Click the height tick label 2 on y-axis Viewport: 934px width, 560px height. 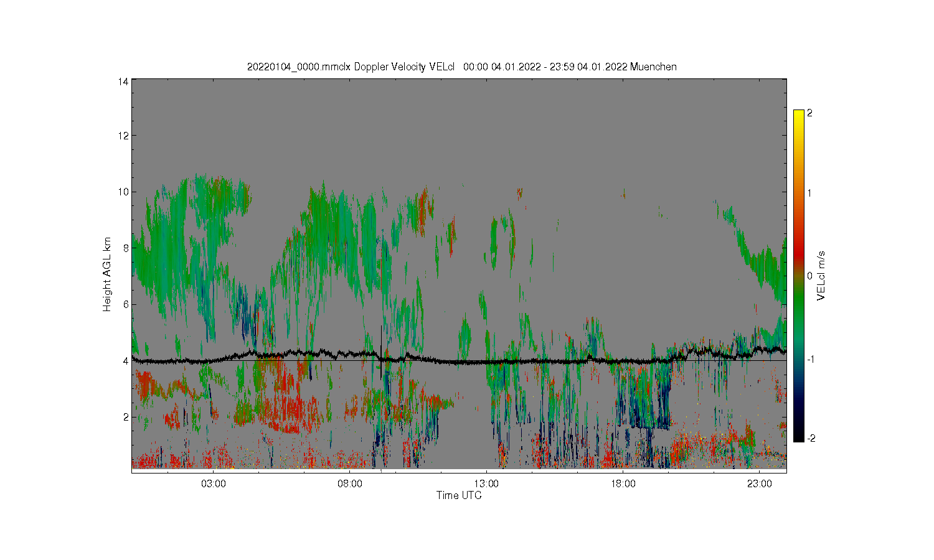126,417
